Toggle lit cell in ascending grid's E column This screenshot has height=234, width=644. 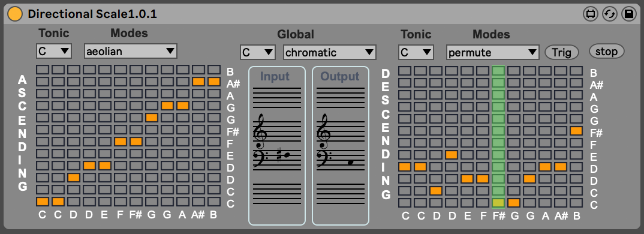pyautogui.click(x=105, y=166)
